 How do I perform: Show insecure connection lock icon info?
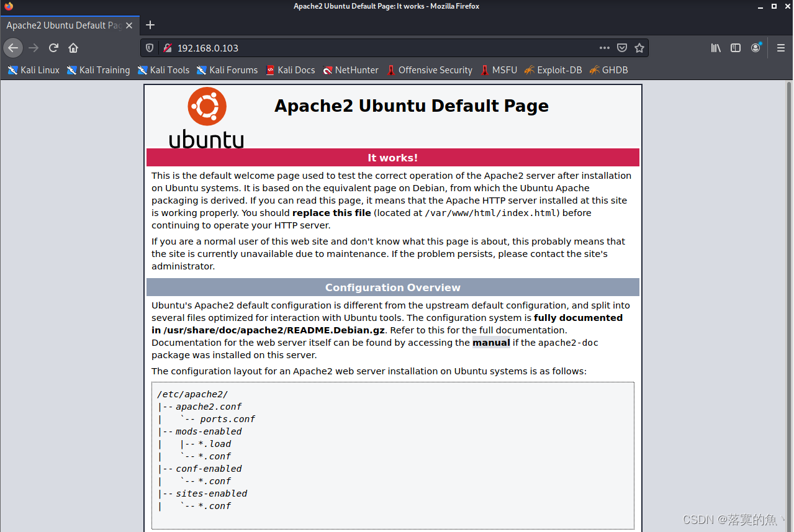coord(166,48)
